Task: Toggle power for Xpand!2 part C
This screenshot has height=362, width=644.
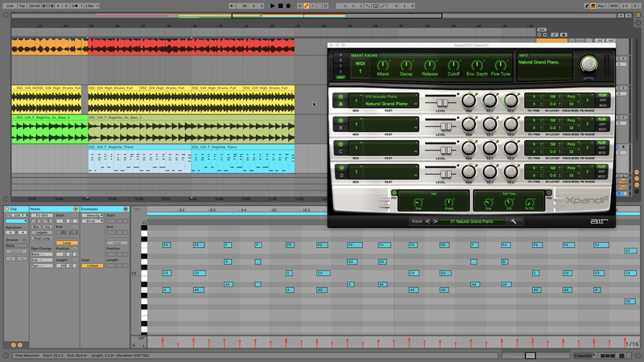Action: [x=341, y=145]
